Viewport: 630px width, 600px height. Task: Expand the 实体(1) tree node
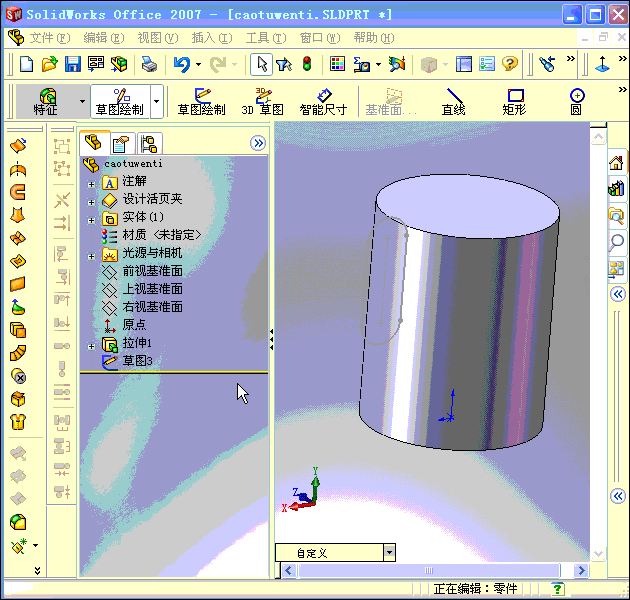pos(92,220)
